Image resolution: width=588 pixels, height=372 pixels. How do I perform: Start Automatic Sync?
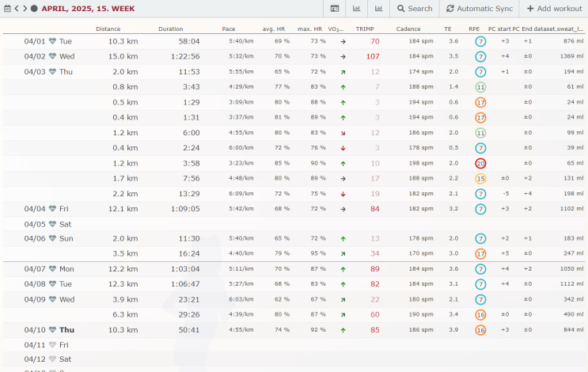(480, 9)
